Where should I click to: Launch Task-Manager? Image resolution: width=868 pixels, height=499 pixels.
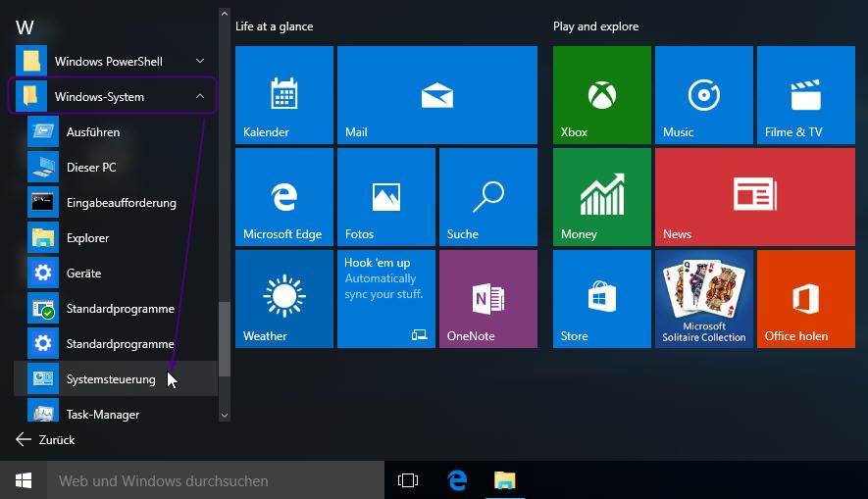(x=115, y=411)
